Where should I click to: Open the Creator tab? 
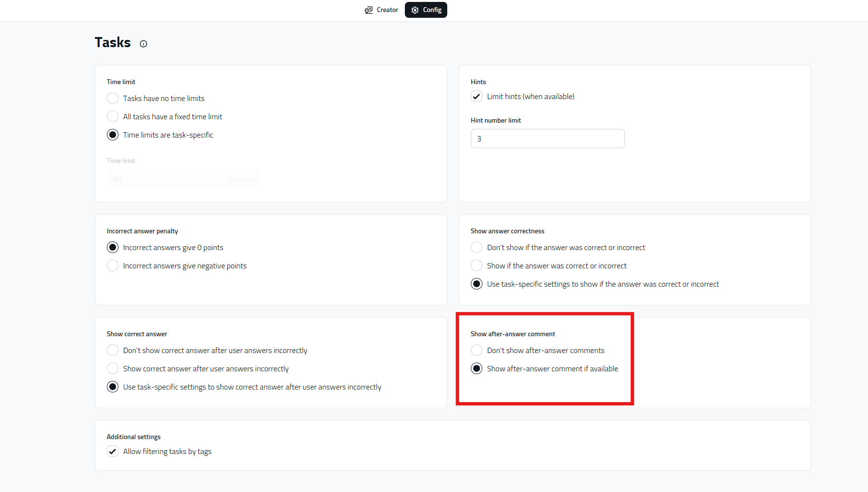[381, 10]
